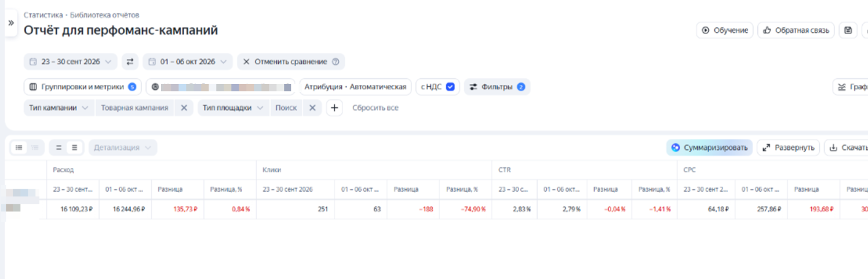
Task: Open Атрибуция · Автоматическая selector
Action: pos(355,87)
